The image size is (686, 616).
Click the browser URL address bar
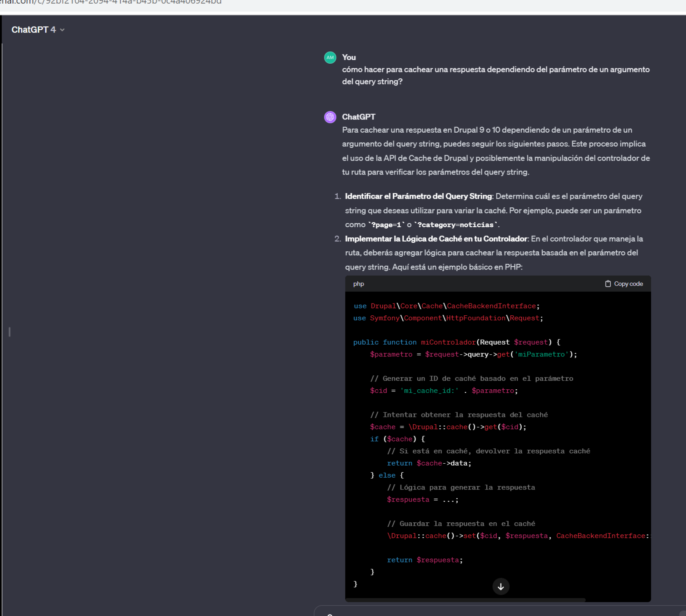tap(111, 2)
